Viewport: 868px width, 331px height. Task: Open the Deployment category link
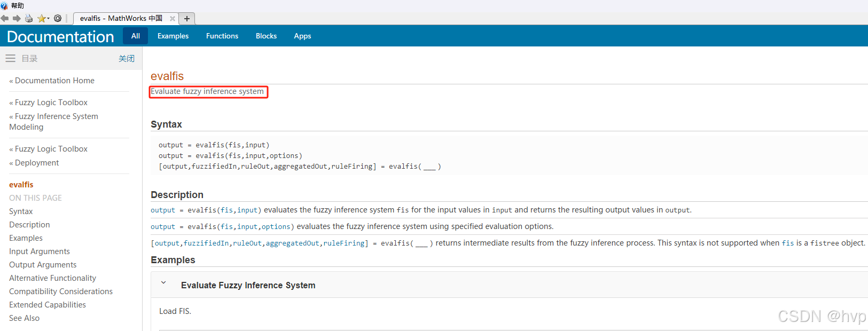click(x=37, y=163)
